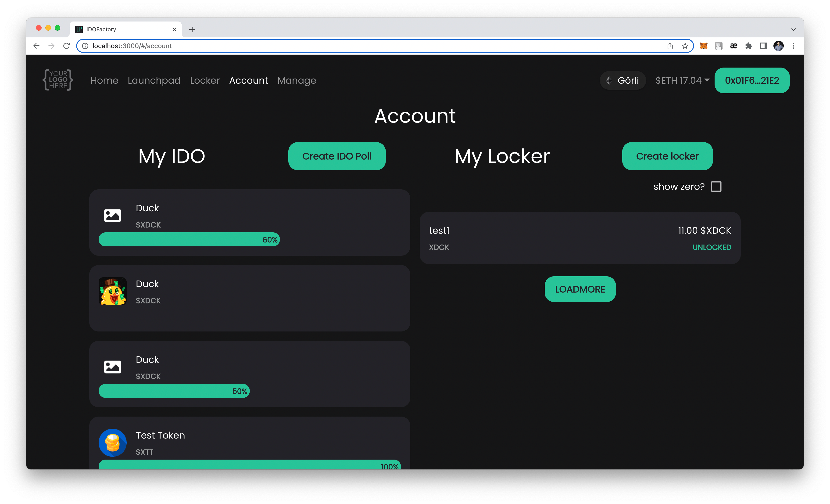Go to the Launchpad nav item
Screen dimensions: 830x504
(154, 80)
